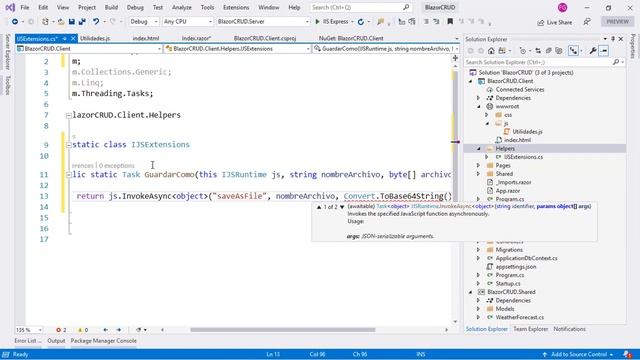Collapse the wwwroot folder node
This screenshot has width=640, height=360.
[479, 107]
